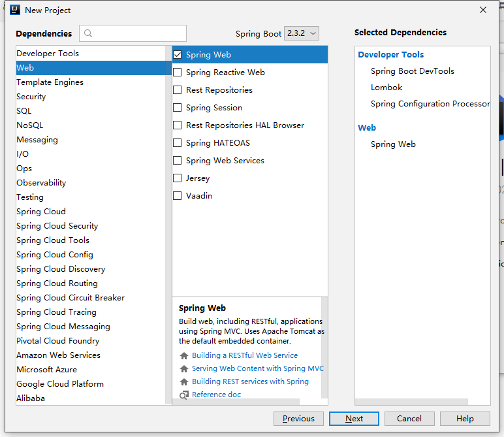Select Developer Tools in category list
This screenshot has height=437, width=504.
point(48,54)
